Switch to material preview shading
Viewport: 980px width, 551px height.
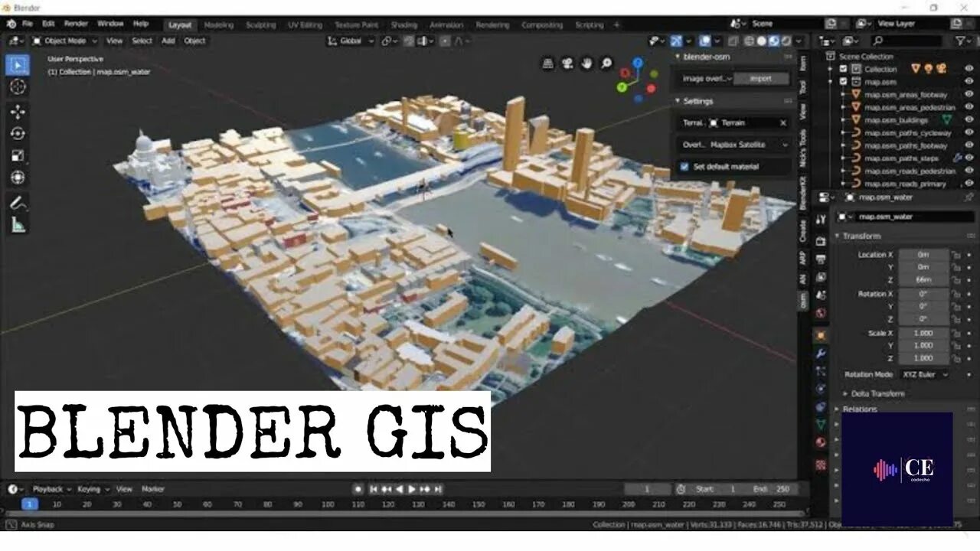(774, 41)
